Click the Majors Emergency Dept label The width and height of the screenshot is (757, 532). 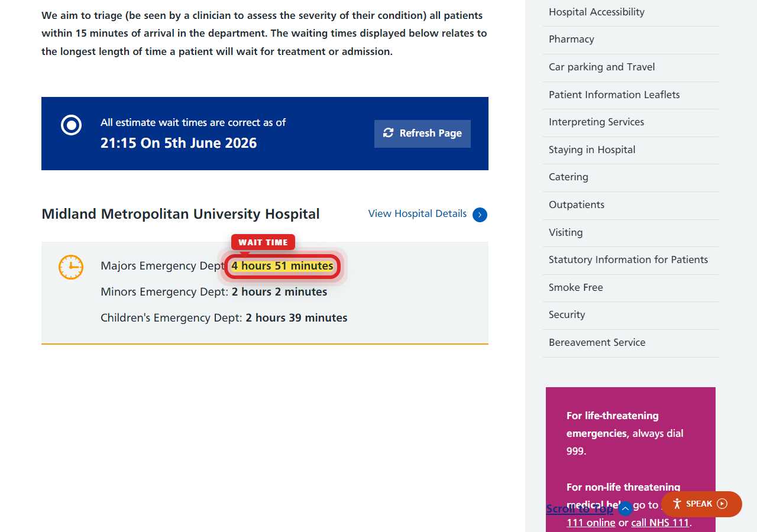coord(163,266)
